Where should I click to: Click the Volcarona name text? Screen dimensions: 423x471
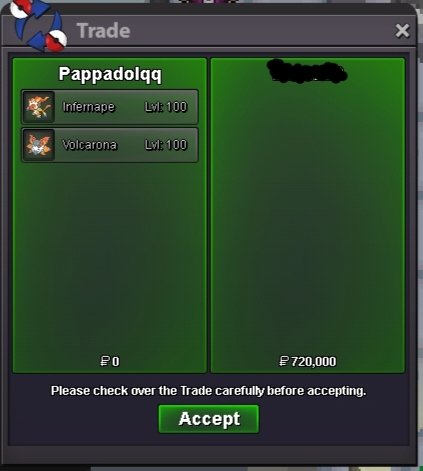click(90, 145)
